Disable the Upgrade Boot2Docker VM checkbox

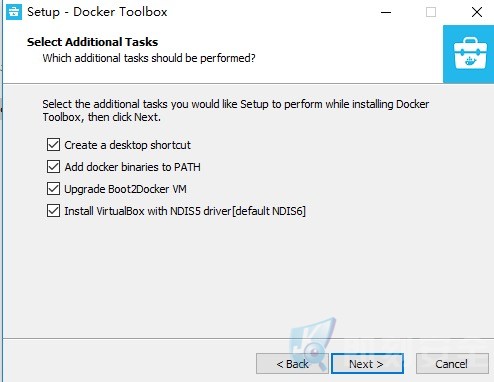[53, 189]
